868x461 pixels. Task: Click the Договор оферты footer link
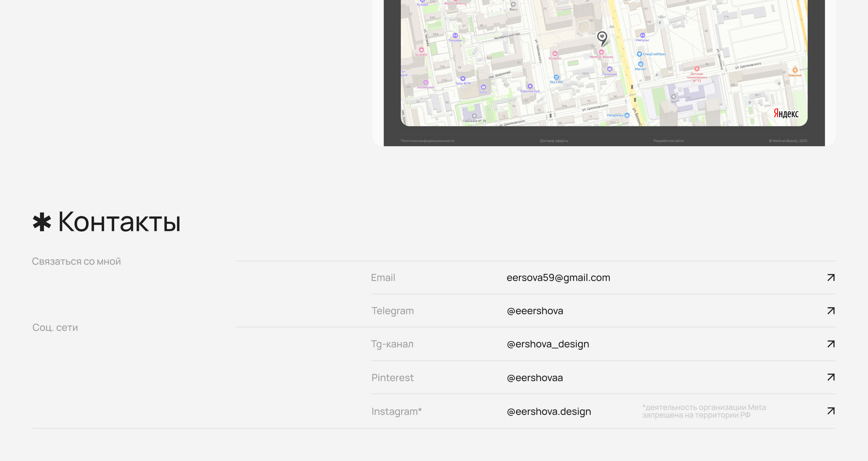(x=554, y=141)
